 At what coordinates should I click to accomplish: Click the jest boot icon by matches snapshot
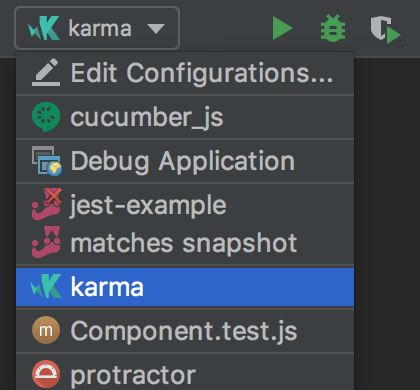point(46,242)
